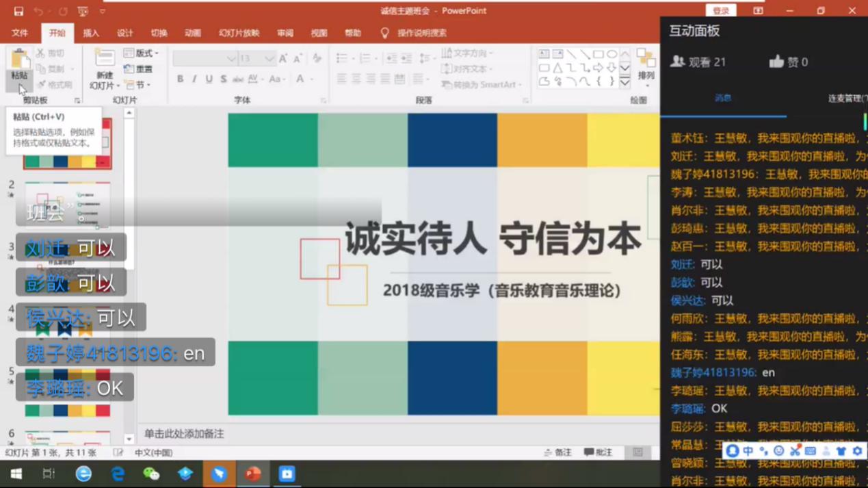The image size is (868, 488).
Task: Expand the font size dropdown
Action: [x=269, y=59]
